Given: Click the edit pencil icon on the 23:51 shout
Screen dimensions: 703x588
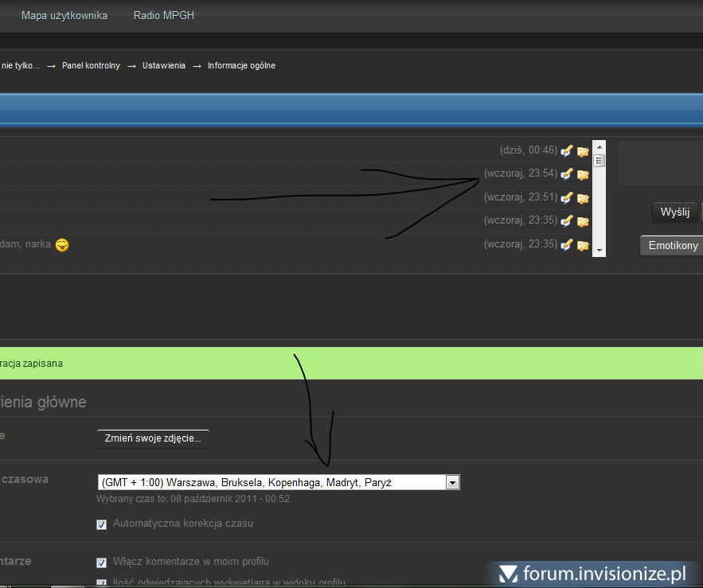Looking at the screenshot, I should [567, 197].
